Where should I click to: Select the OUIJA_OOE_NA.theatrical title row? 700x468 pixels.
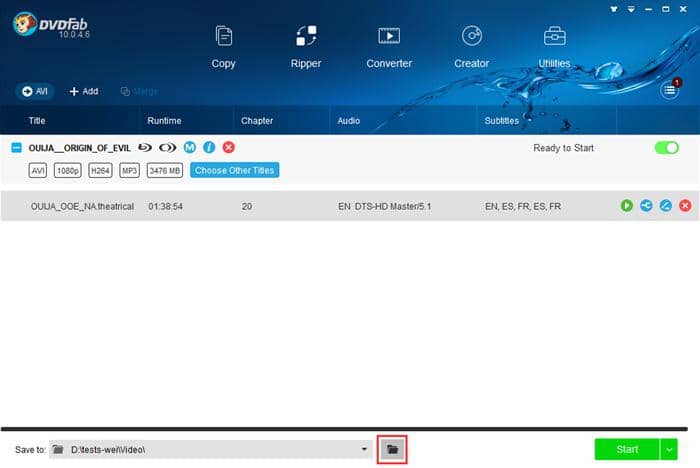coord(350,206)
